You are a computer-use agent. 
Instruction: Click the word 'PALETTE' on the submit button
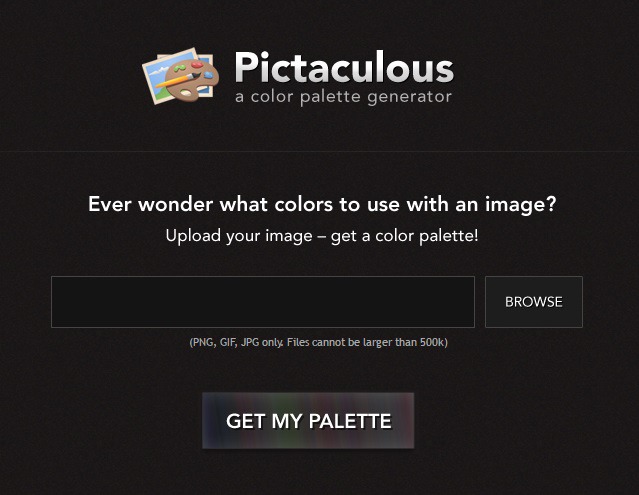coord(350,421)
